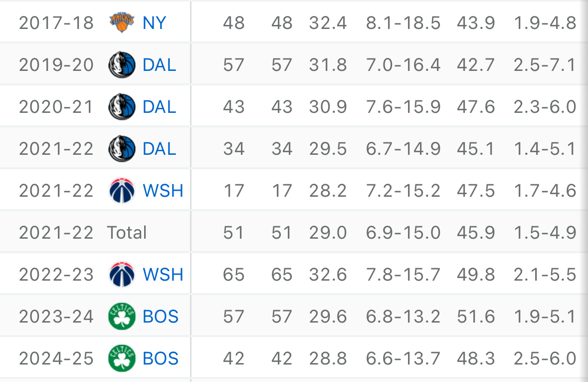The width and height of the screenshot is (588, 382).
Task: Open the NY team link
Action: pyautogui.click(x=154, y=23)
